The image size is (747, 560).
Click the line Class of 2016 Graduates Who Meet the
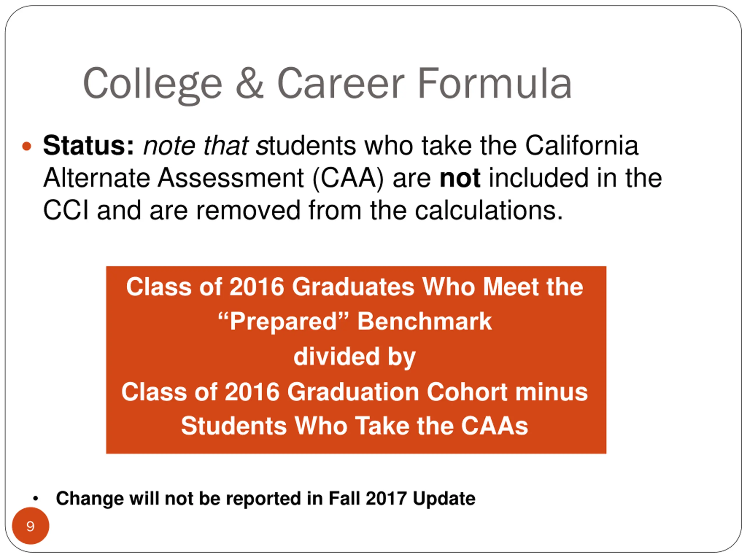[355, 287]
